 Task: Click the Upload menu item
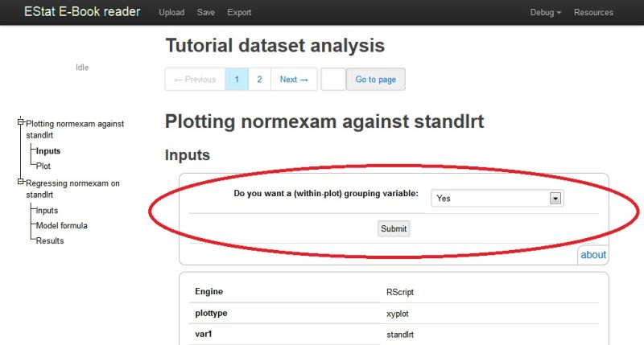coord(171,12)
